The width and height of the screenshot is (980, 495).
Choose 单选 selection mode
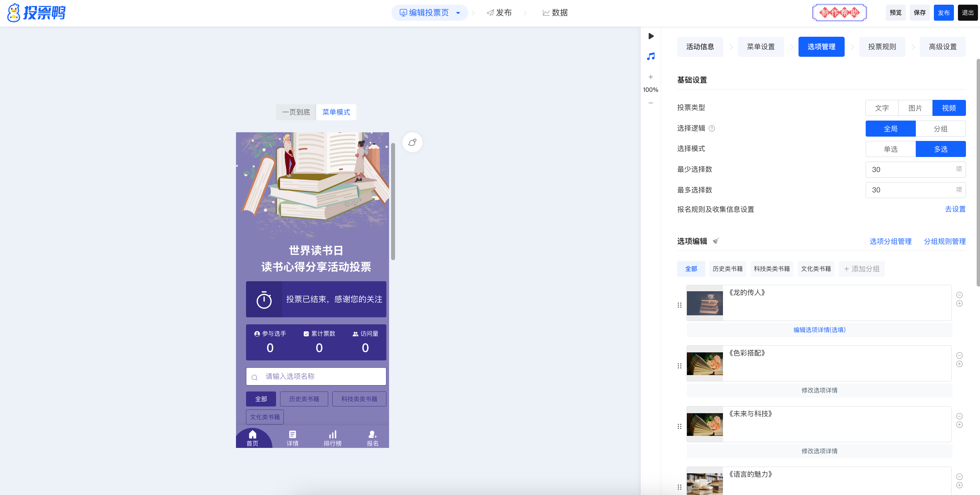[x=890, y=149]
